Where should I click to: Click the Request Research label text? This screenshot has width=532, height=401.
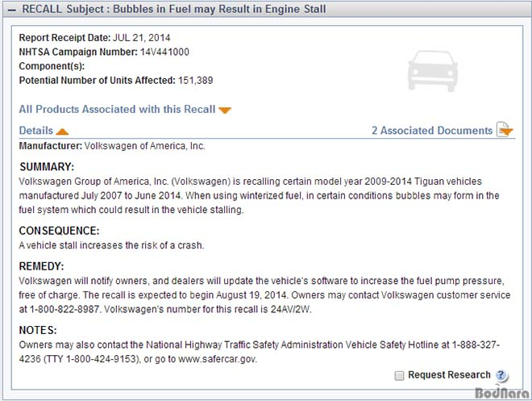pyautogui.click(x=449, y=375)
